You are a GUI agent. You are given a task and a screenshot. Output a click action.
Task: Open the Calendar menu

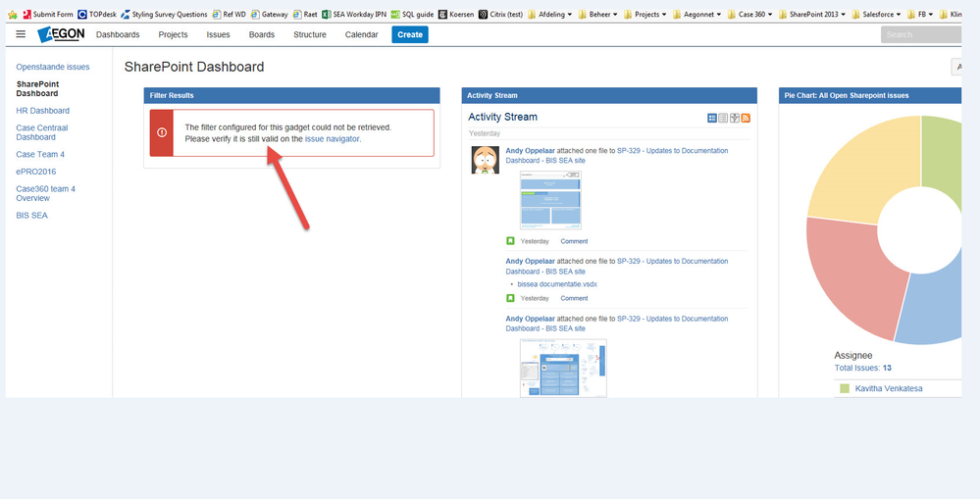pos(361,34)
